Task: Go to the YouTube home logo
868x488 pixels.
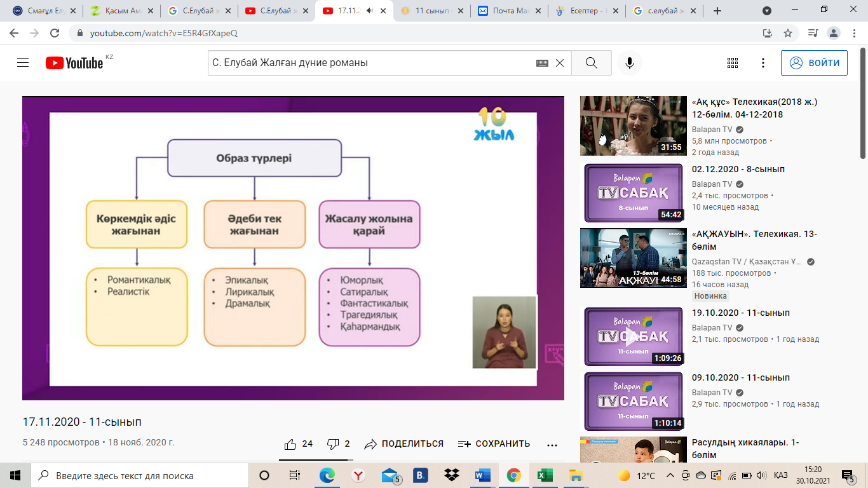Action: pos(74,63)
